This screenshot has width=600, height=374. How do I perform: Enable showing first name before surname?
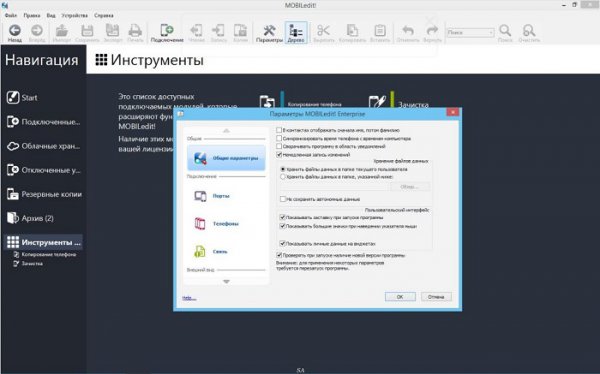click(279, 130)
